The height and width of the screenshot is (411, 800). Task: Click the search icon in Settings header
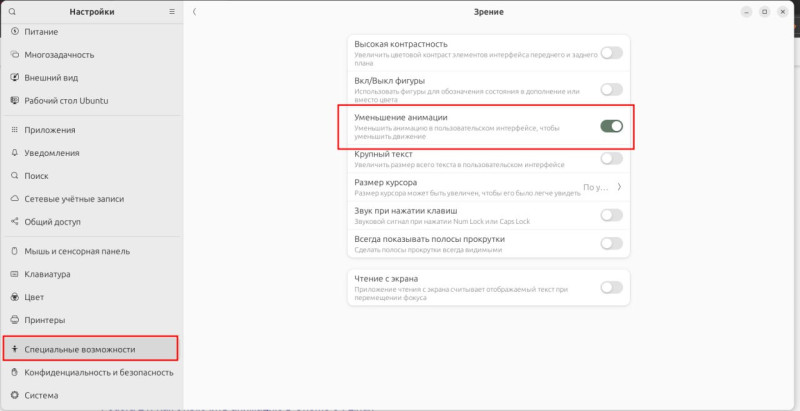[x=12, y=11]
